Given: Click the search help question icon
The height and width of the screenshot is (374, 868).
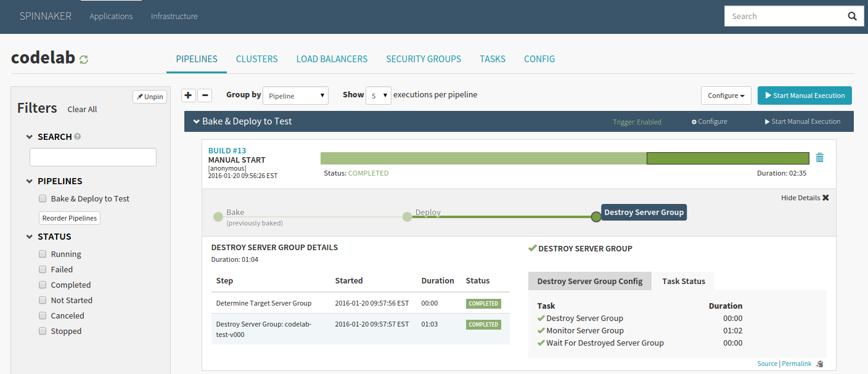Looking at the screenshot, I should tap(78, 136).
